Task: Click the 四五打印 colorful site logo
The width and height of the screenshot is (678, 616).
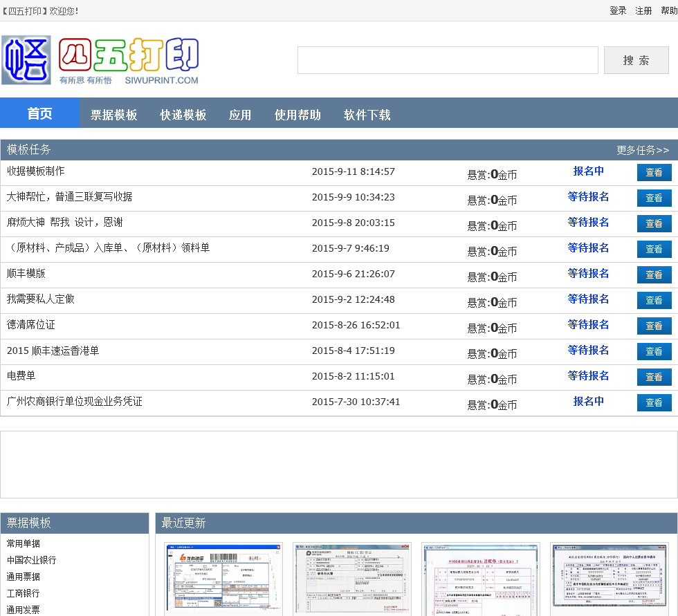Action: tap(129, 55)
